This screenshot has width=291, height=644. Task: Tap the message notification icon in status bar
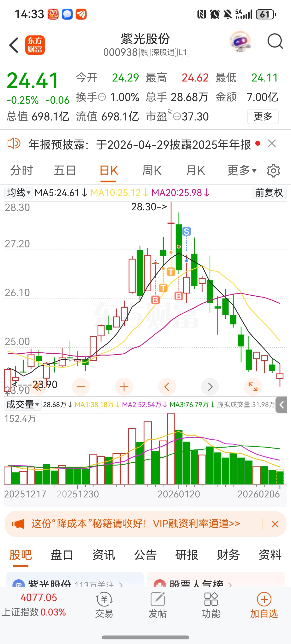pyautogui.click(x=67, y=14)
